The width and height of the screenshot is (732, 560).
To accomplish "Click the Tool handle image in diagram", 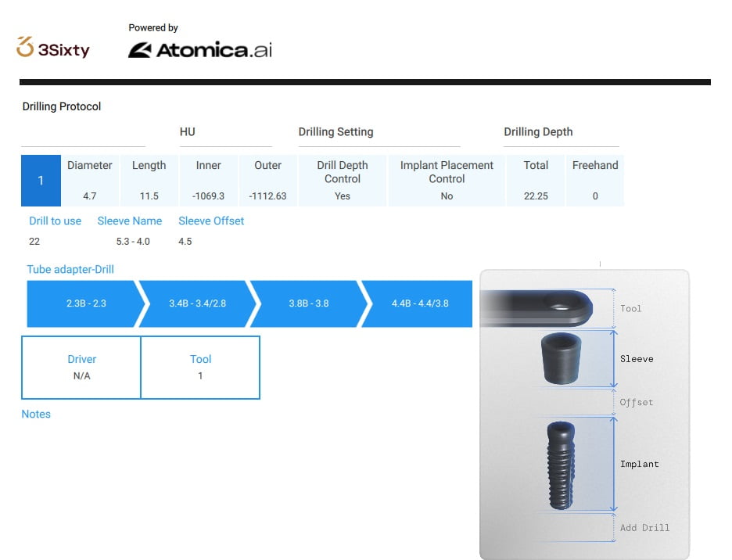I will (541, 308).
